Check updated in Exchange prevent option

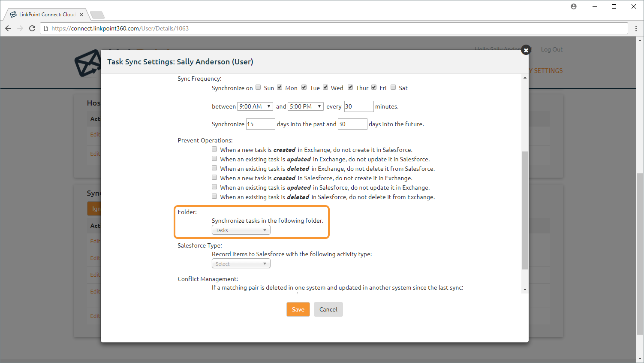[x=214, y=159]
